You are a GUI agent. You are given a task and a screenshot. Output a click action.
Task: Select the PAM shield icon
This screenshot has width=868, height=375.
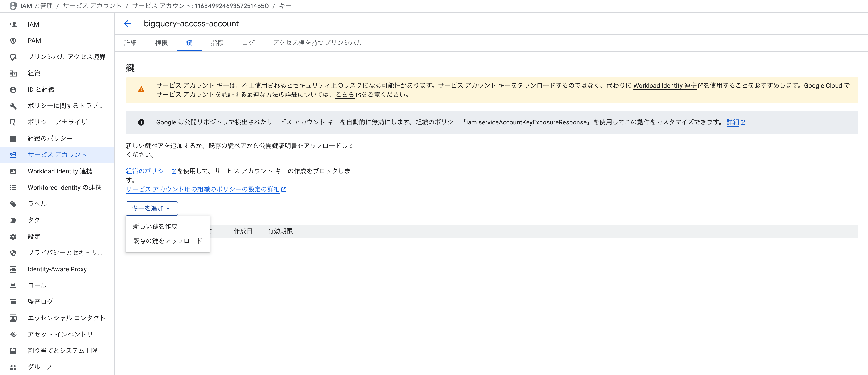coord(13,40)
